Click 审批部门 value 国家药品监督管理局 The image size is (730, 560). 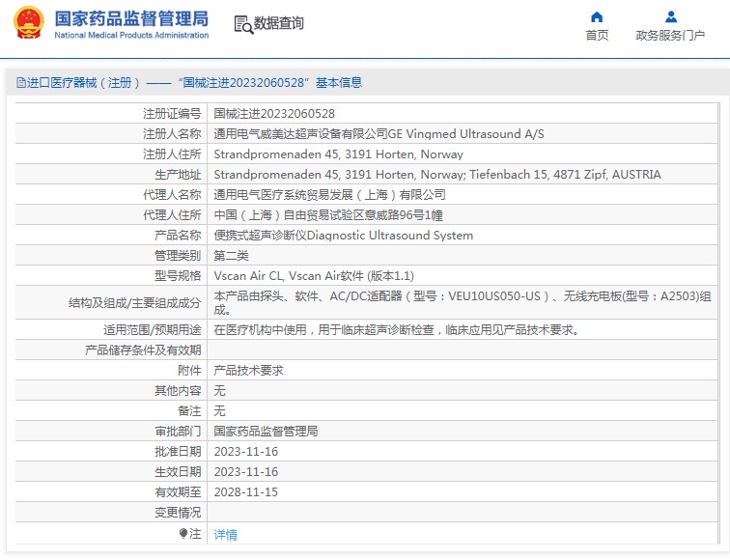coord(266,431)
